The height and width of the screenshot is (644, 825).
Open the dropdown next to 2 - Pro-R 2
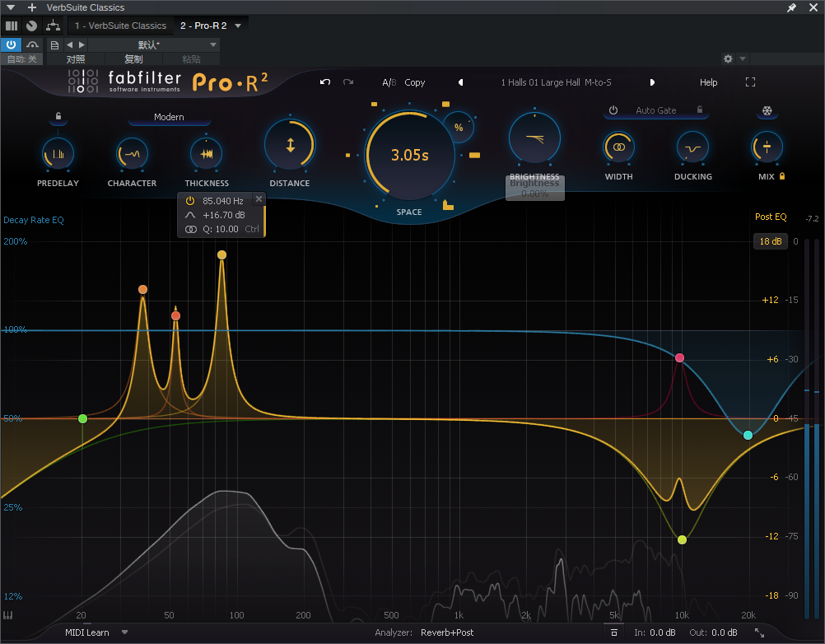click(237, 26)
